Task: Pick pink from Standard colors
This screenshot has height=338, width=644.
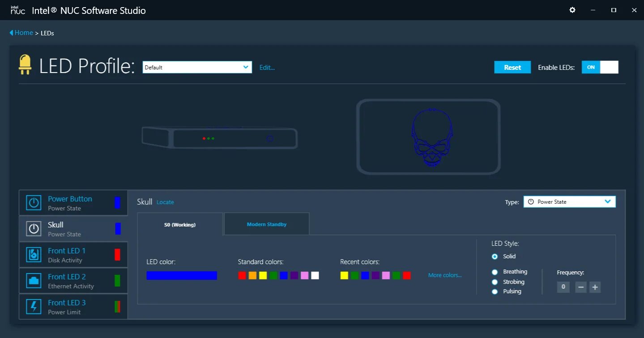Action: 305,275
